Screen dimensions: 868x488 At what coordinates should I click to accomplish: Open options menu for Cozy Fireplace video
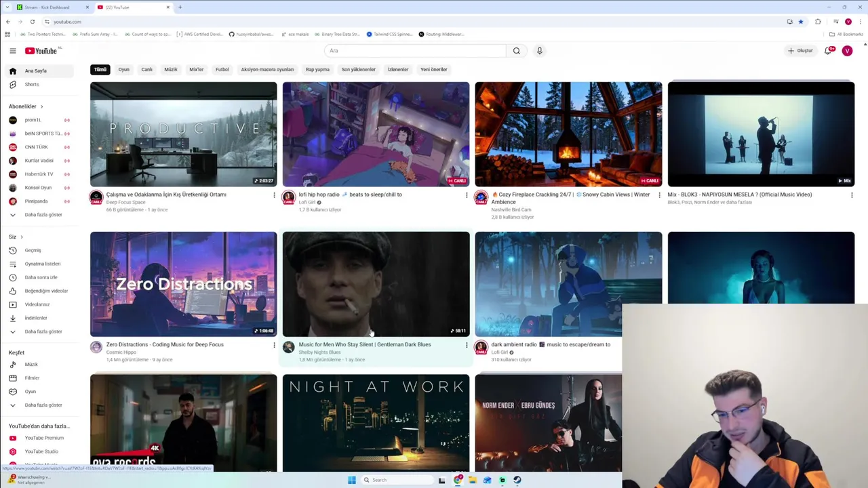point(659,196)
